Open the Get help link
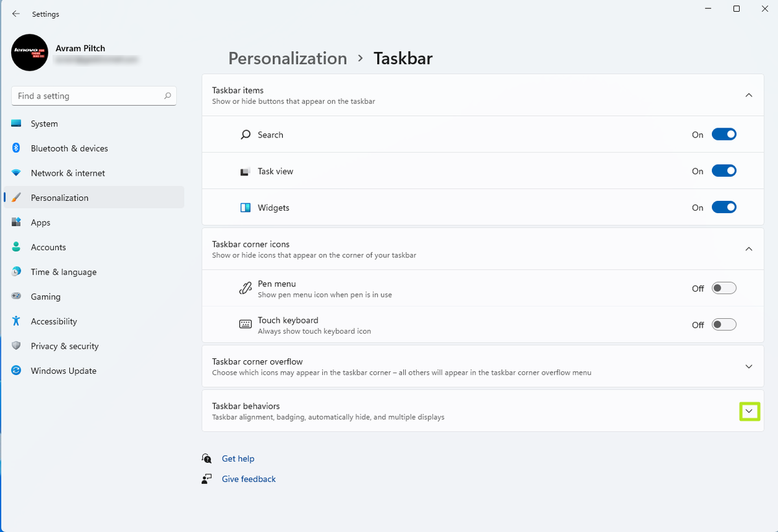 pos(238,459)
